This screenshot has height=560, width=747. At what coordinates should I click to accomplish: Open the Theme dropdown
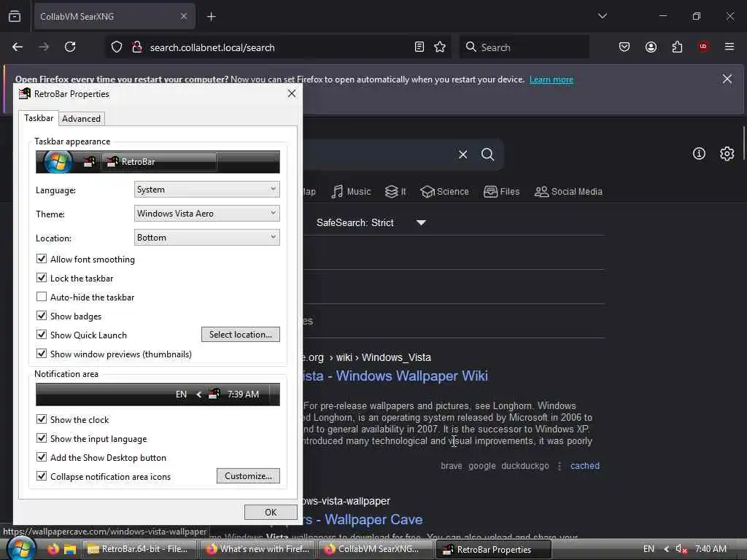206,214
